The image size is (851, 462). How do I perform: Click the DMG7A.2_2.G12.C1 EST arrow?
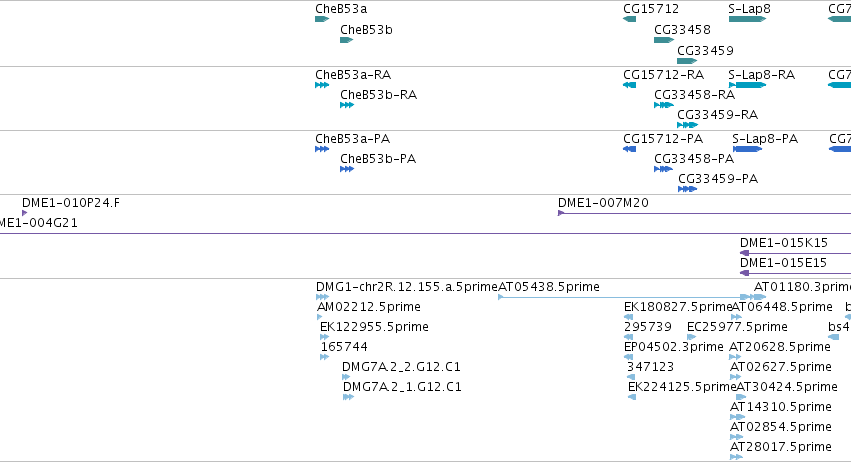click(346, 377)
